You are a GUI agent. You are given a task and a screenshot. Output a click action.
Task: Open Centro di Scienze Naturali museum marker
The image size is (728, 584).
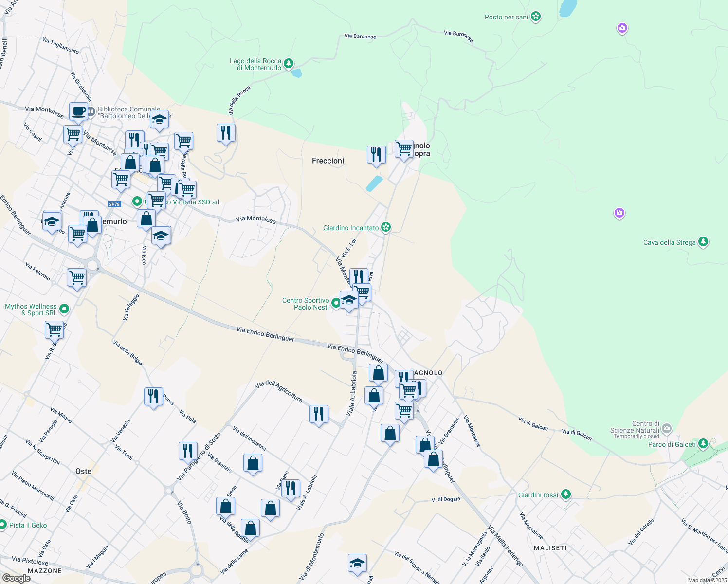click(667, 429)
